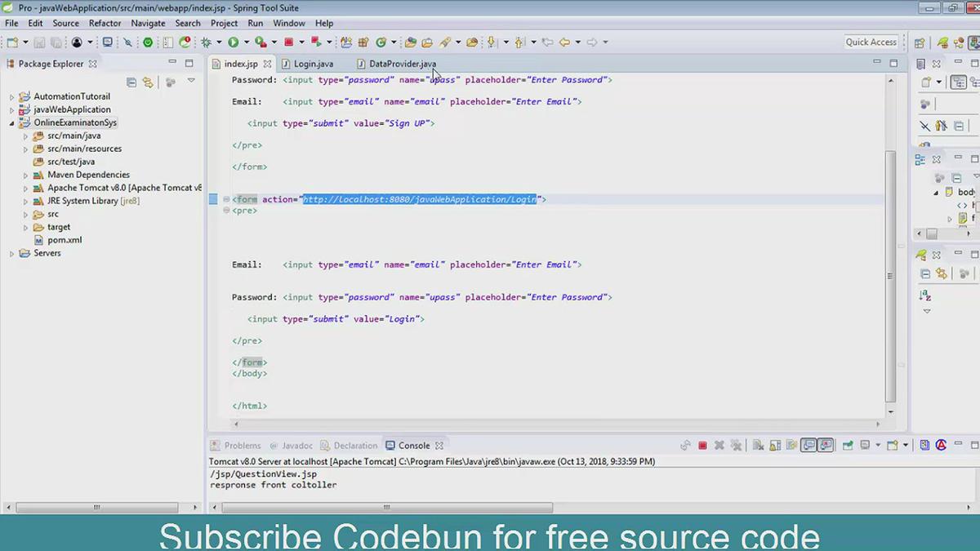This screenshot has height=551, width=980.
Task: Select the body node in Outline view
Action: point(965,193)
